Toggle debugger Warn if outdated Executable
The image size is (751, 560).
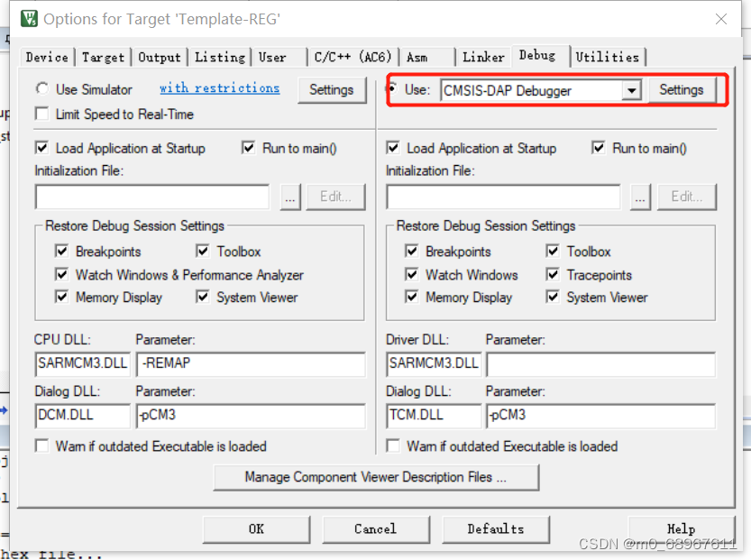(393, 446)
